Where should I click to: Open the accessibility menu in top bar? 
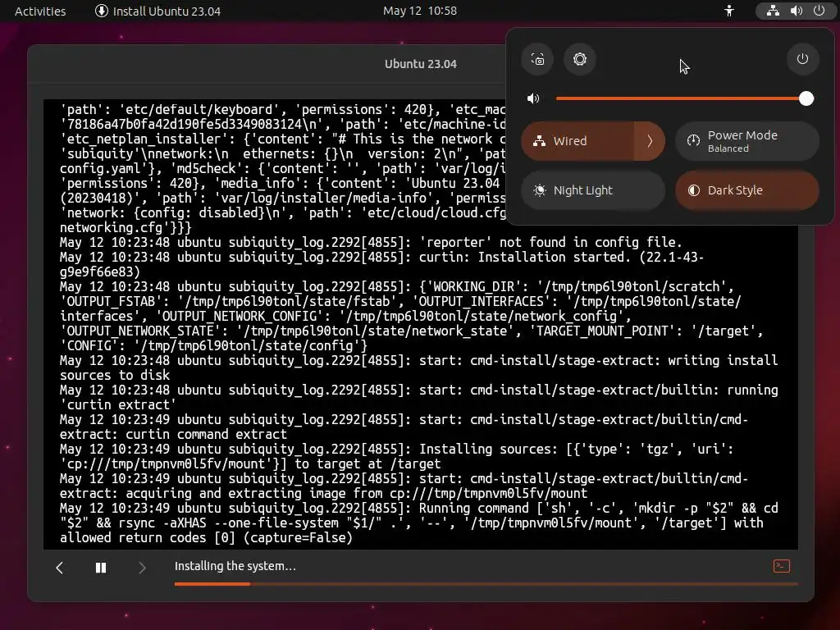(x=729, y=11)
